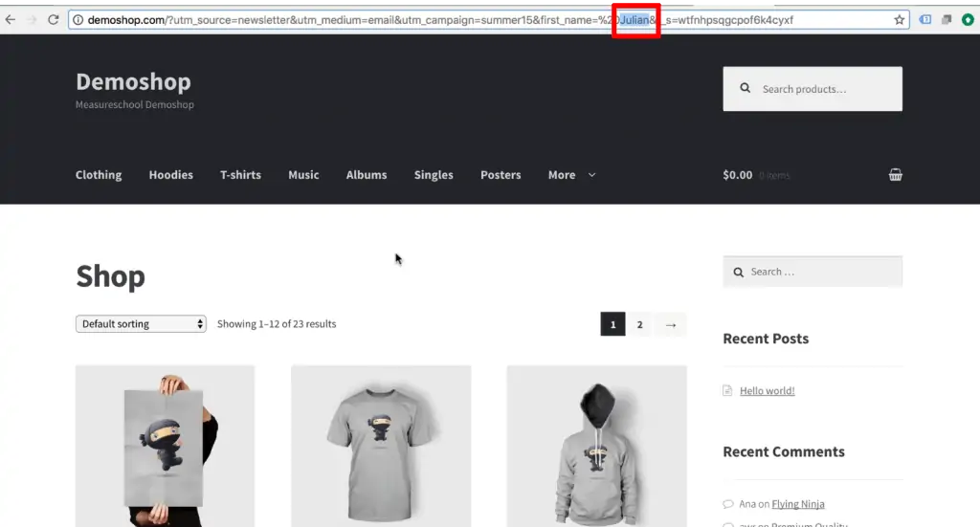This screenshot has height=527, width=980.
Task: Click the Recent Posts heading
Action: (766, 339)
